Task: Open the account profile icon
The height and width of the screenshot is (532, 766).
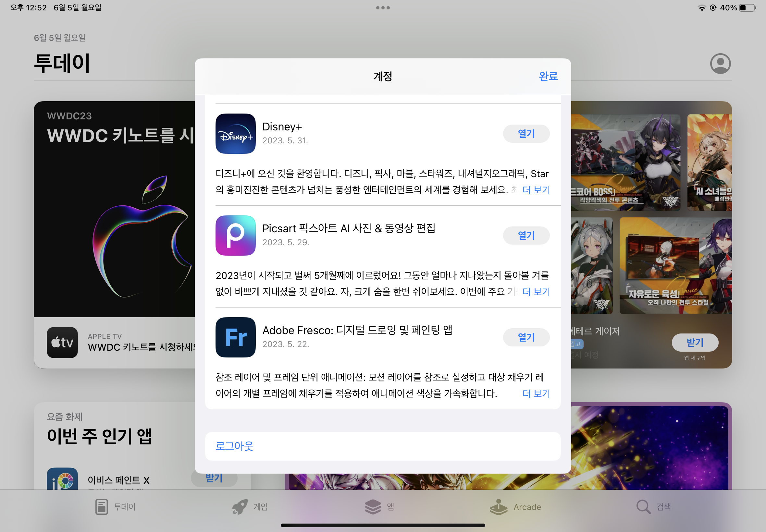Action: coord(720,63)
